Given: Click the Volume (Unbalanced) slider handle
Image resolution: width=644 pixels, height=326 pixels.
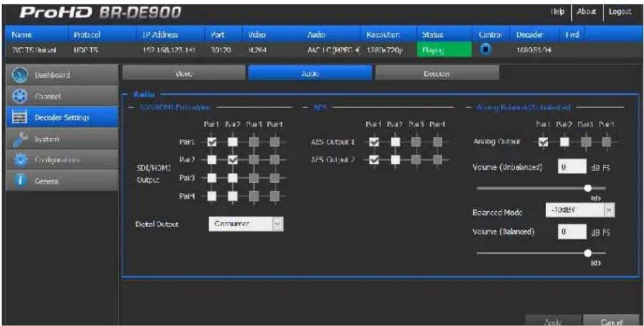Looking at the screenshot, I should tap(588, 188).
